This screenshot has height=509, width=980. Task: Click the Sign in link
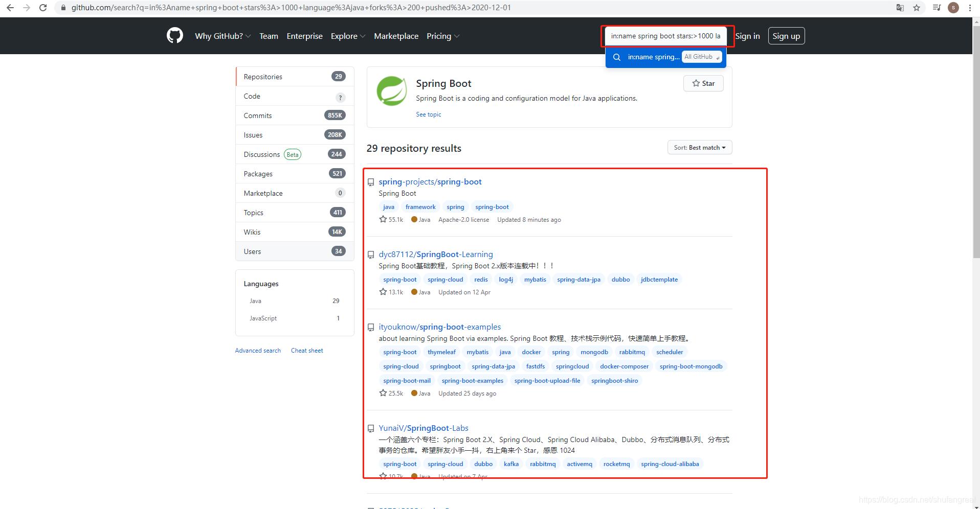coord(747,36)
